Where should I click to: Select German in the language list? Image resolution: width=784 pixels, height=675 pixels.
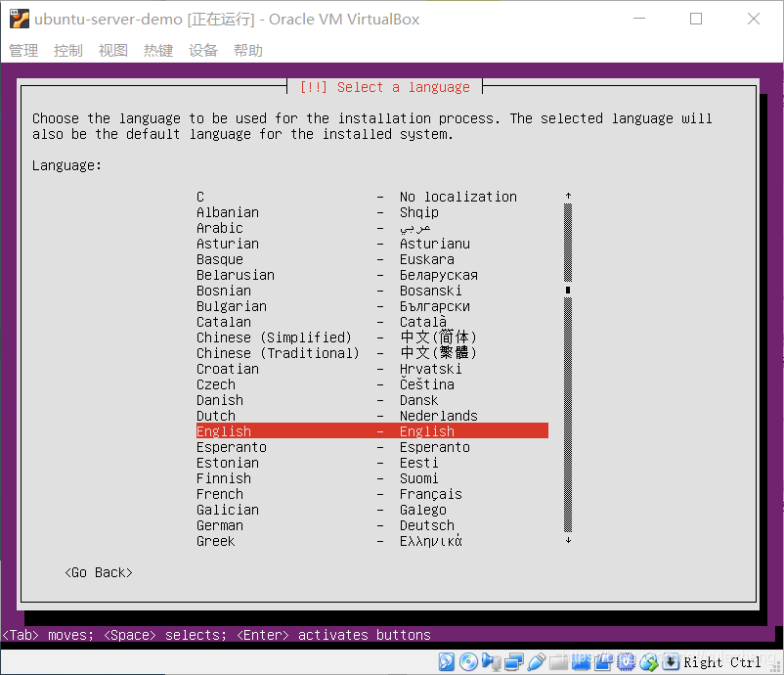372,525
